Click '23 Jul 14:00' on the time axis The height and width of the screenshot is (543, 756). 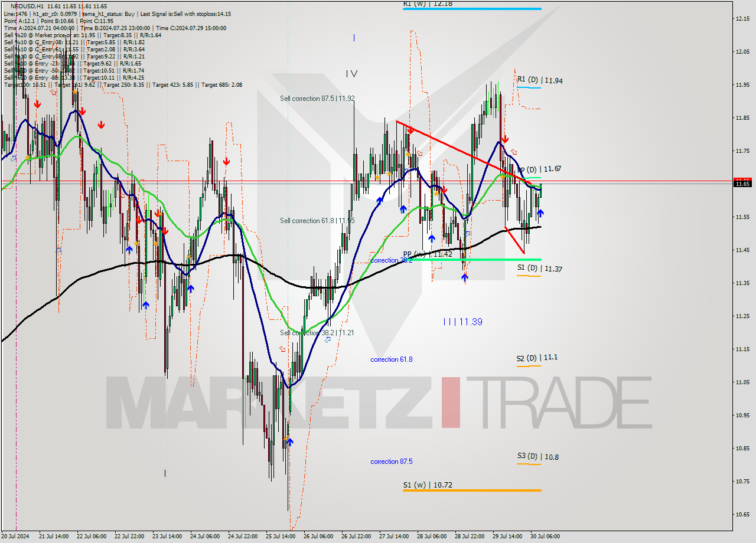click(167, 537)
